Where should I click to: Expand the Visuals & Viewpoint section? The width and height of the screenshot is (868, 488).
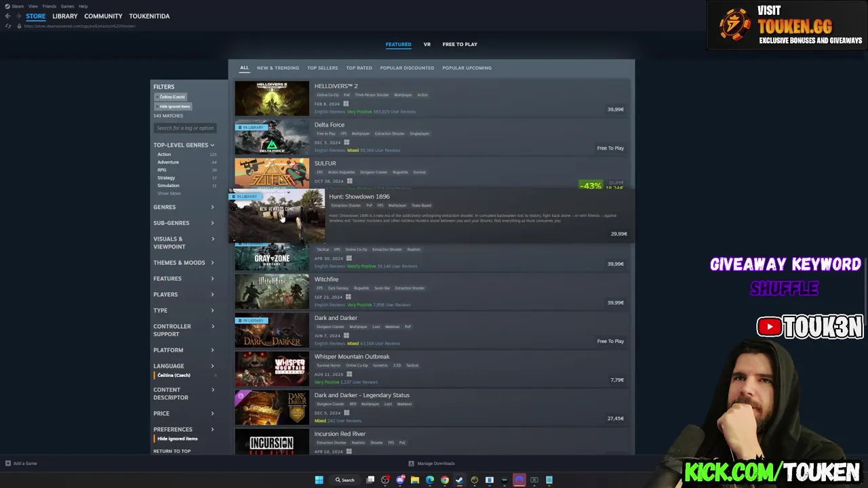(184, 243)
